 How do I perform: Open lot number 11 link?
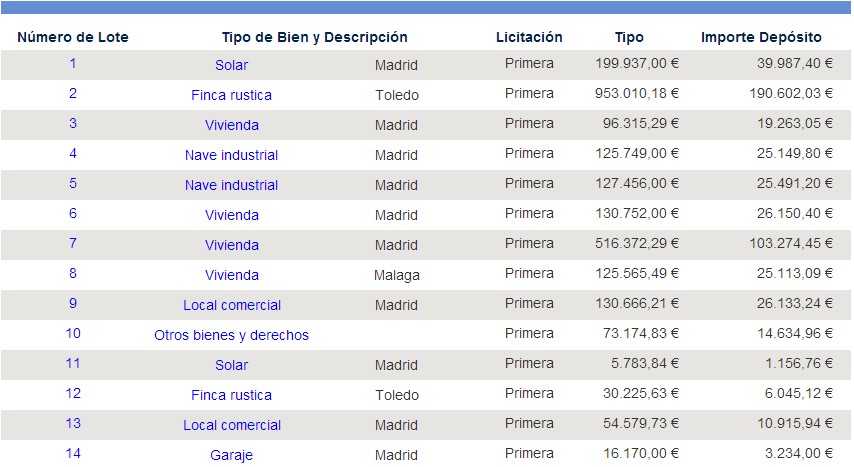73,364
